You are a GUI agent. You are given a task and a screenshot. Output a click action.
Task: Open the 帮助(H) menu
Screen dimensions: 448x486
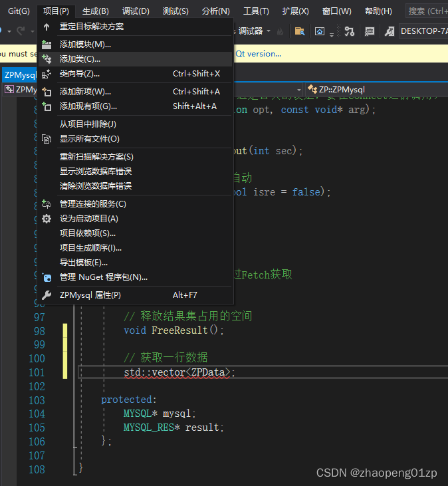point(378,11)
